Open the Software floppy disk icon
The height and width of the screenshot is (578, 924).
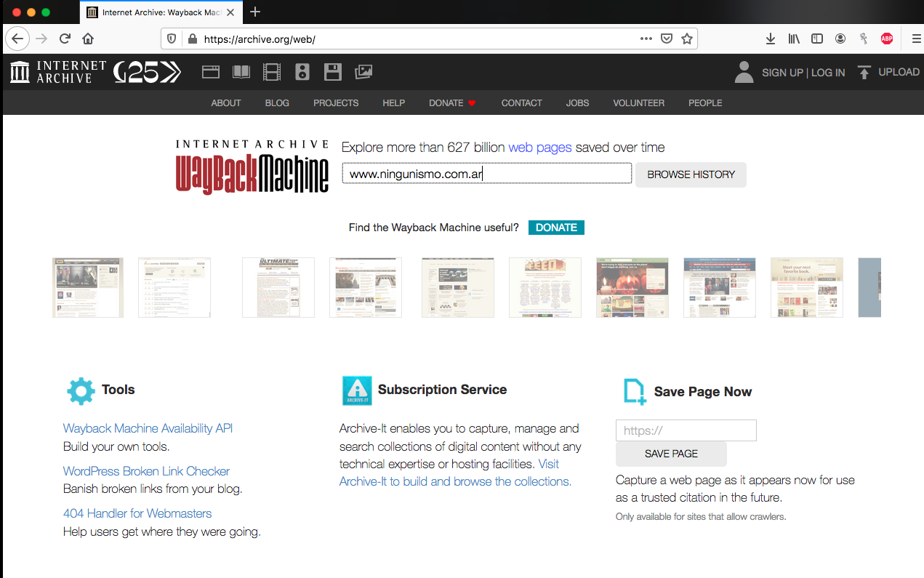333,72
